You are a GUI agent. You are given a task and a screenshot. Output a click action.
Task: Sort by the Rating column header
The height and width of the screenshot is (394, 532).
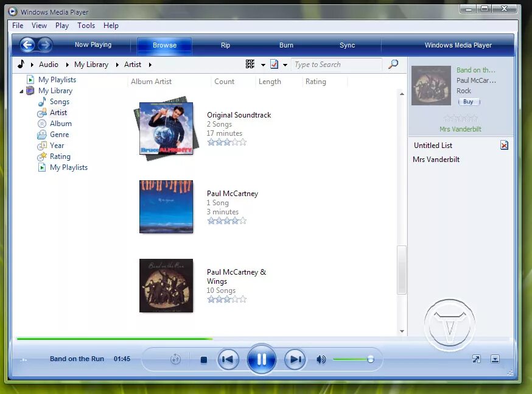click(315, 82)
